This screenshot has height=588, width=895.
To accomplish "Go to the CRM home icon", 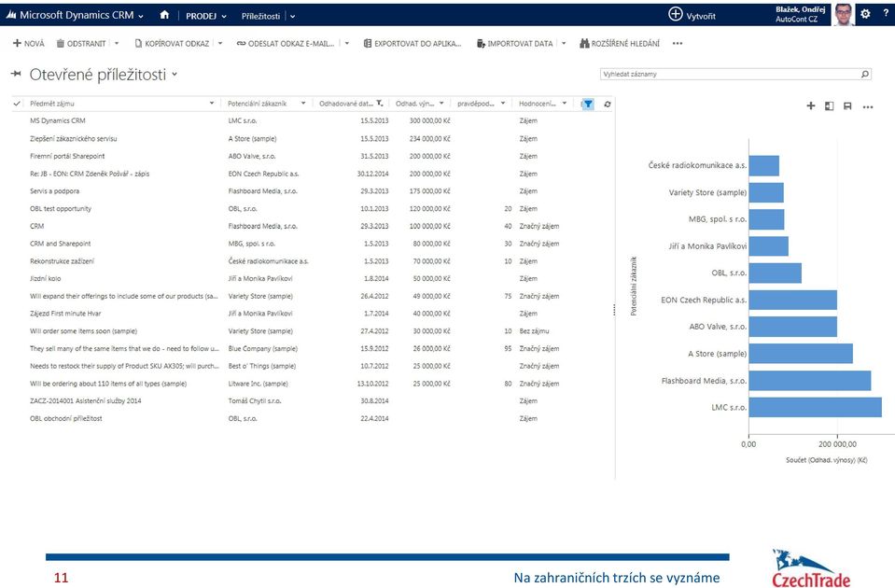I will pos(164,16).
